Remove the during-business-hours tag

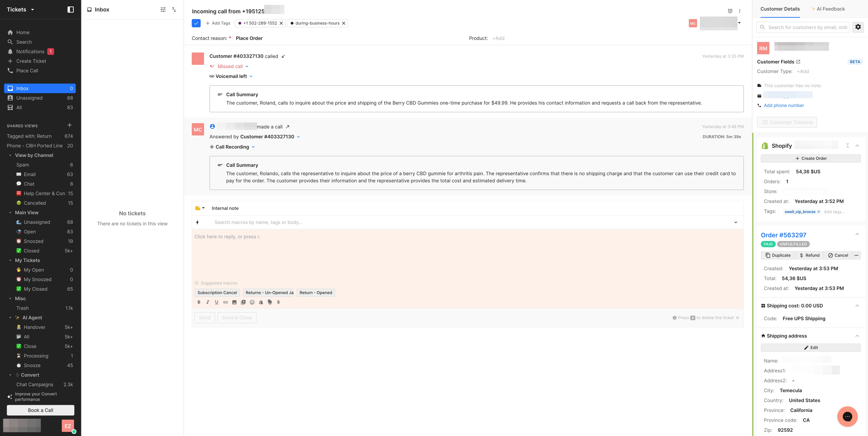[344, 23]
